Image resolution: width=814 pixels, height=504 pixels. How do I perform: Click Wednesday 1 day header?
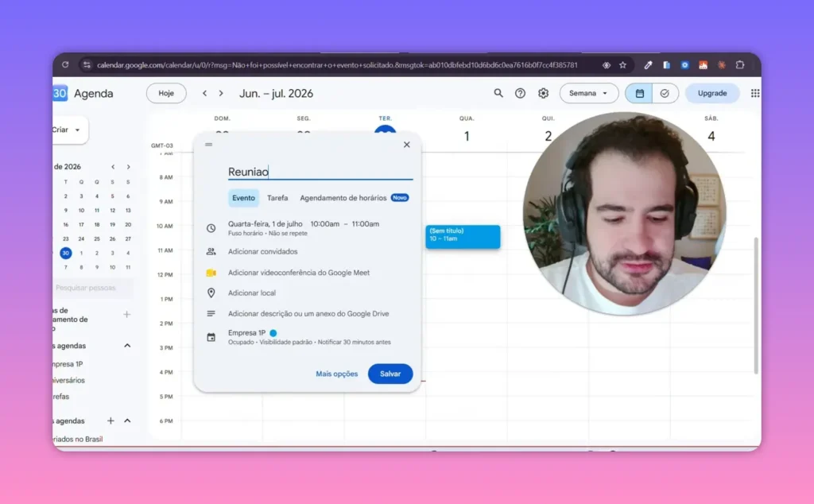467,137
